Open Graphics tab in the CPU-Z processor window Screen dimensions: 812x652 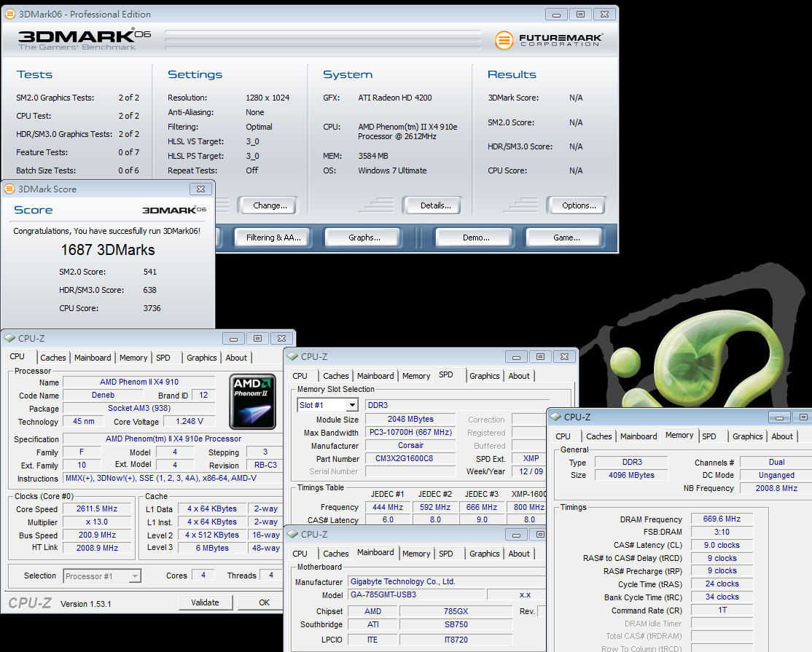202,358
